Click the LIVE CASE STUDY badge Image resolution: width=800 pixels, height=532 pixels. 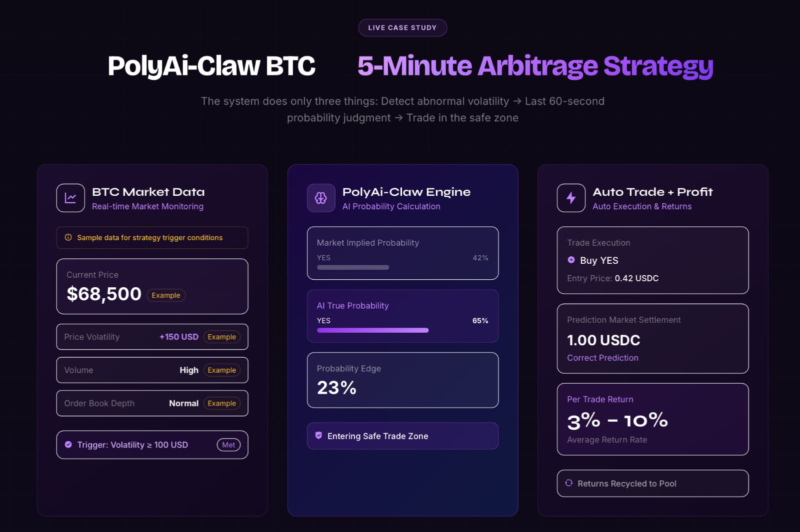tap(402, 27)
